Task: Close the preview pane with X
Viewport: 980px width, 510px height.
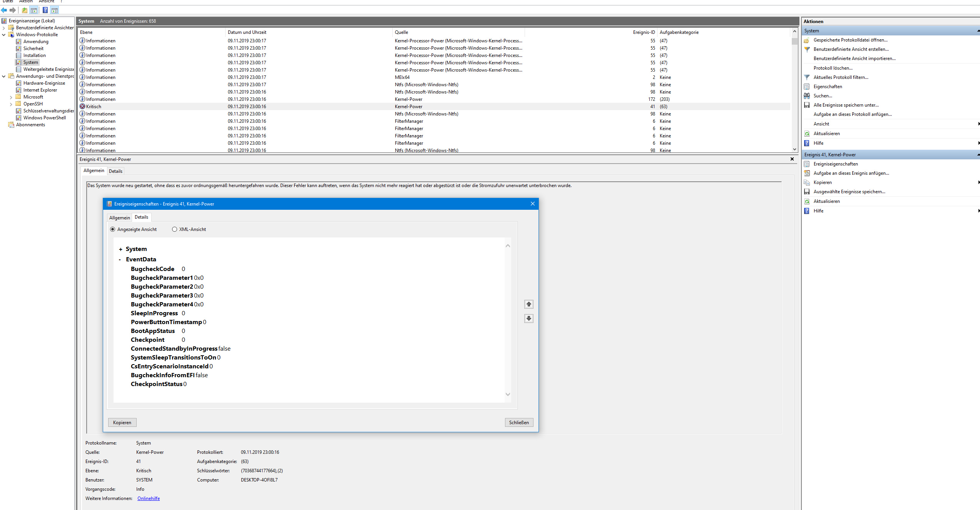Action: pos(792,159)
